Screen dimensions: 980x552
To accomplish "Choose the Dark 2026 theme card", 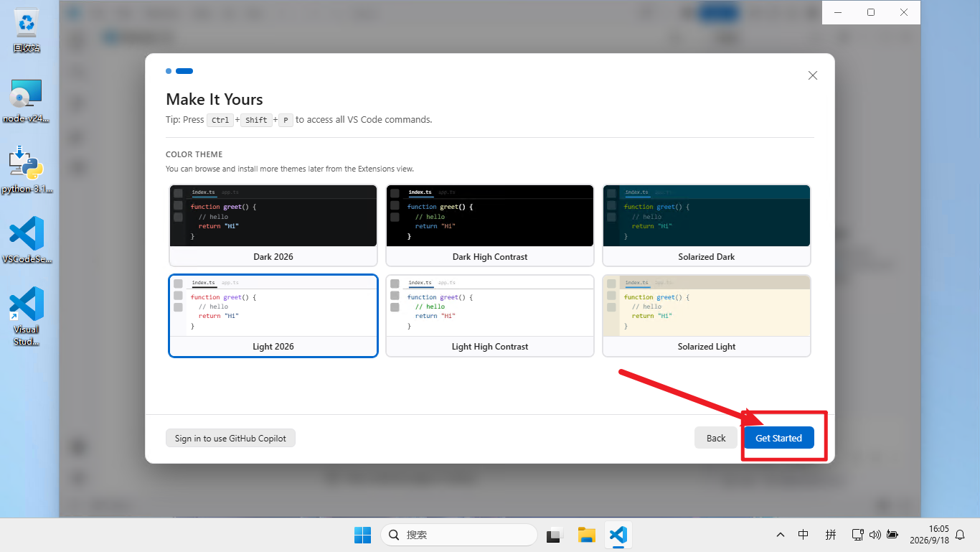I will pos(273,225).
